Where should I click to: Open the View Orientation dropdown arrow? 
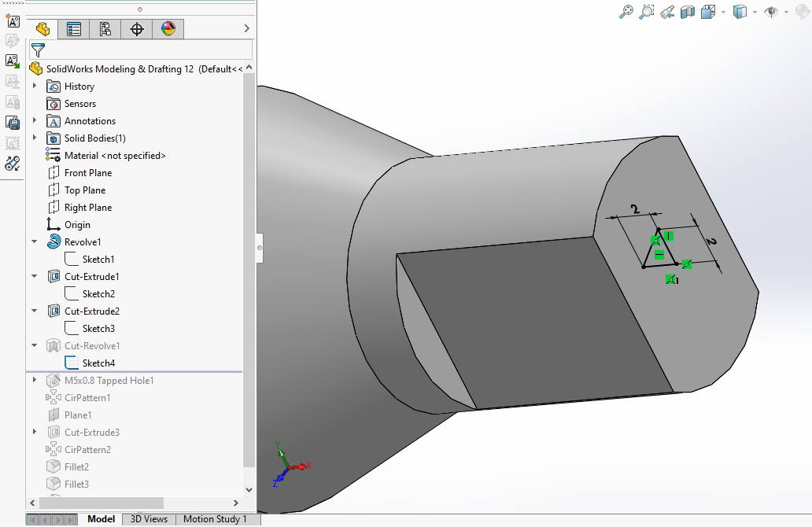722,12
